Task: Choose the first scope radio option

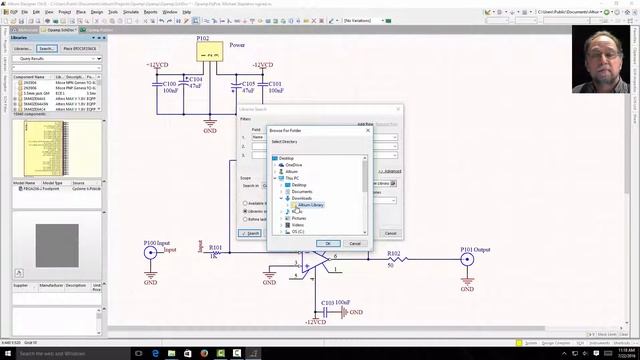Action: click(x=245, y=203)
